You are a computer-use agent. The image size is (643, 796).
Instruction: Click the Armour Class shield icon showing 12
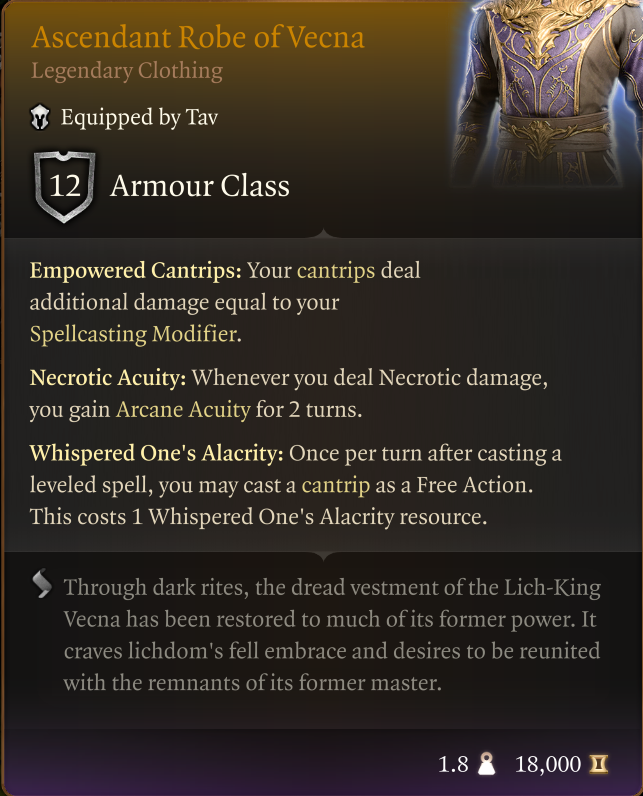pyautogui.click(x=64, y=186)
